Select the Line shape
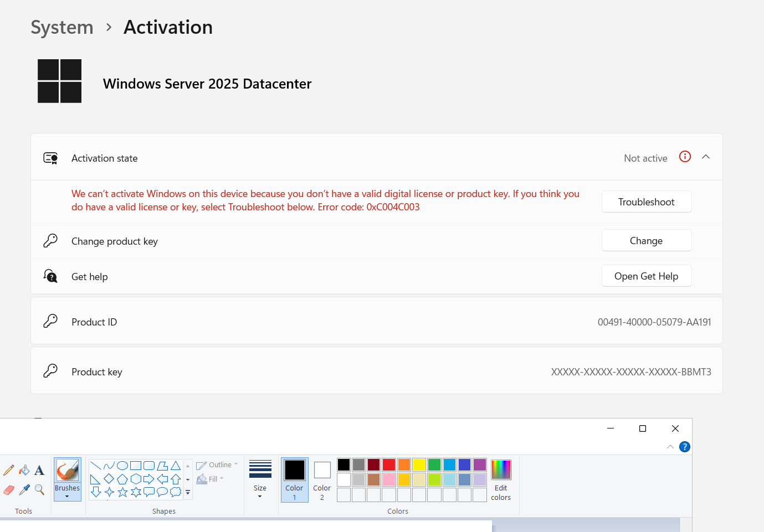 (x=96, y=466)
